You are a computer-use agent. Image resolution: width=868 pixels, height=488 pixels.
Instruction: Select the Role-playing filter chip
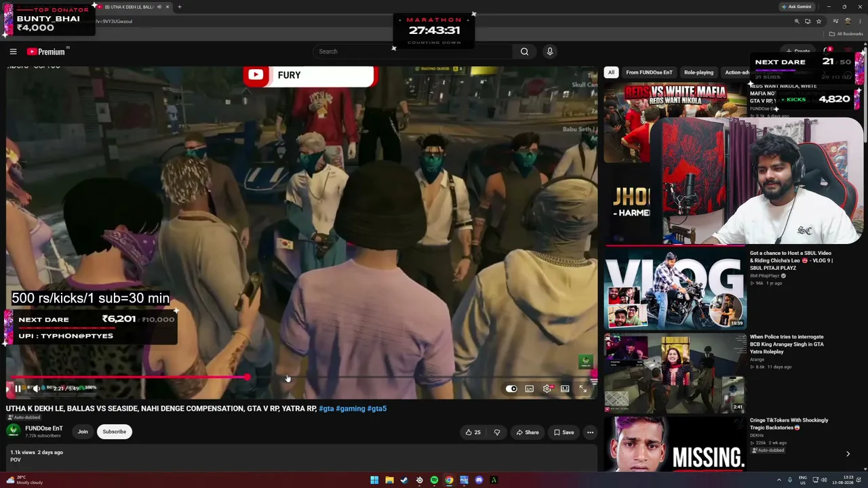click(x=698, y=73)
